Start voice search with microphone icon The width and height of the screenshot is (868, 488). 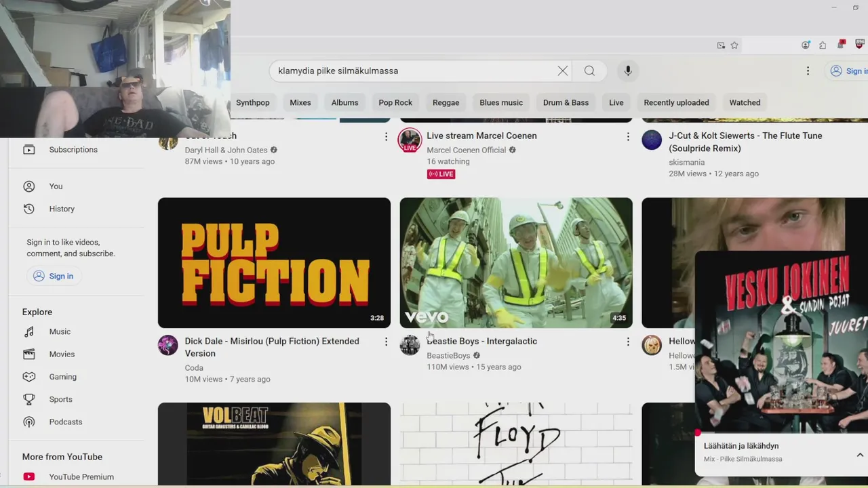tap(628, 70)
